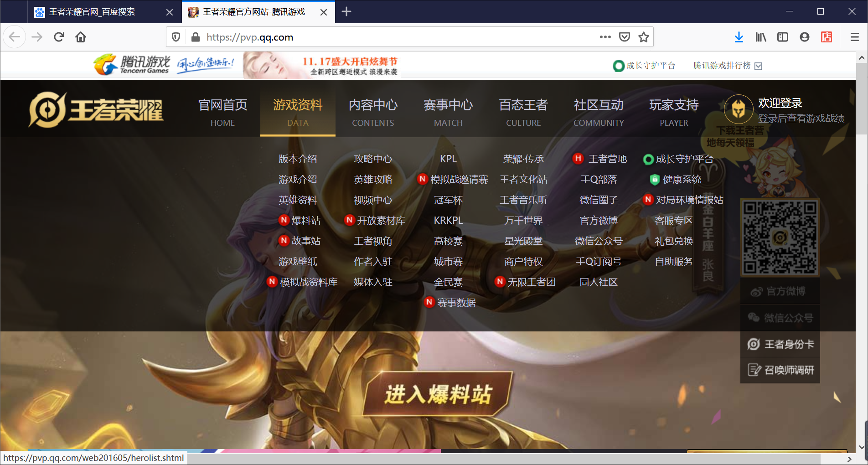The width and height of the screenshot is (868, 465).
Task: Open 模拟战资料库 link
Action: (302, 282)
